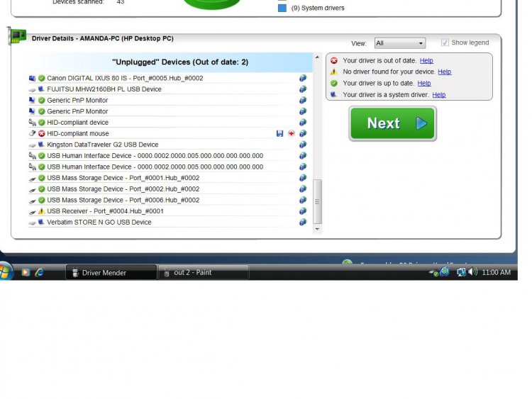Click "Unplugged" Devices section header
Screen dimensions: 532x399
(170, 62)
